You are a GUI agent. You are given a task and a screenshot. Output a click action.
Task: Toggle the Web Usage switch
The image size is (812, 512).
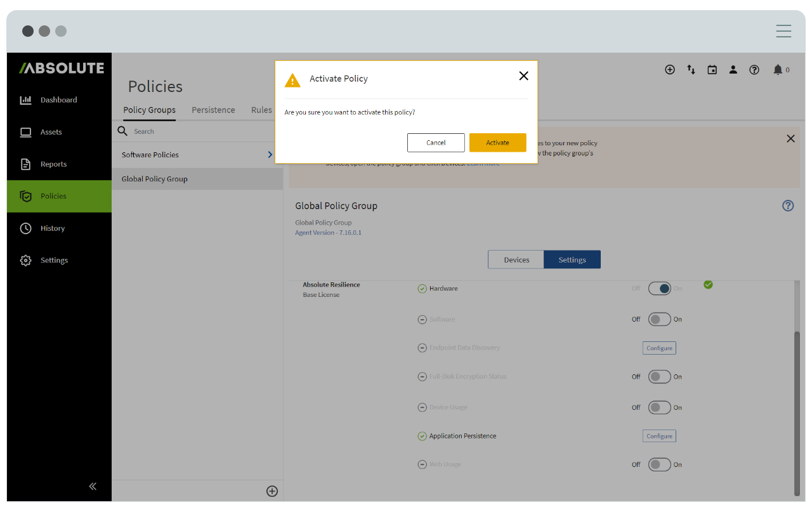coord(660,464)
